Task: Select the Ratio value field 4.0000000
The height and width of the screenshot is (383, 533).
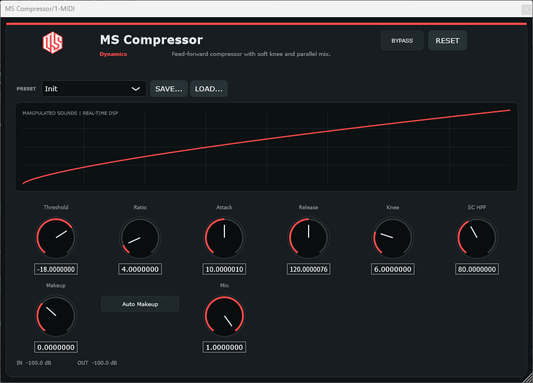Action: coord(140,269)
